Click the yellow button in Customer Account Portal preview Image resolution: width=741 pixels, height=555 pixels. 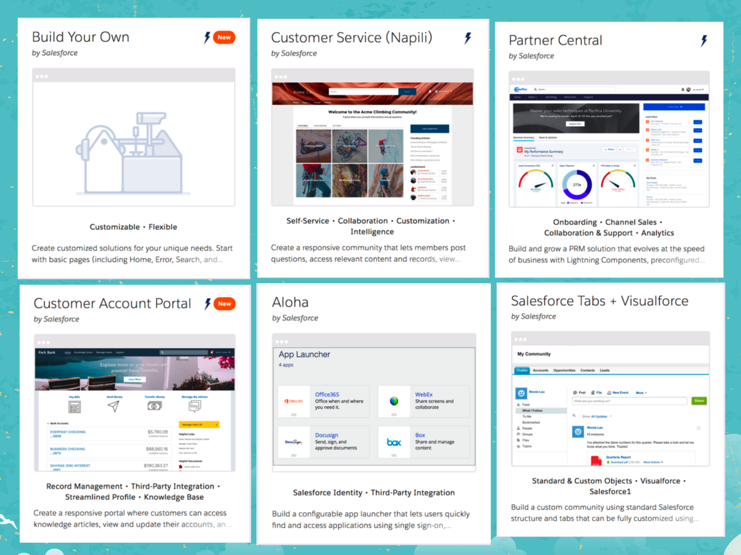click(x=199, y=425)
